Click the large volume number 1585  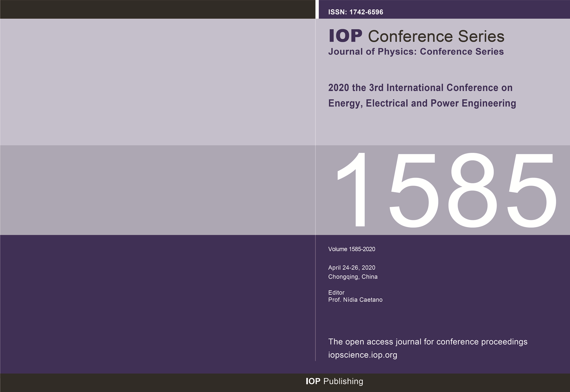446,190
